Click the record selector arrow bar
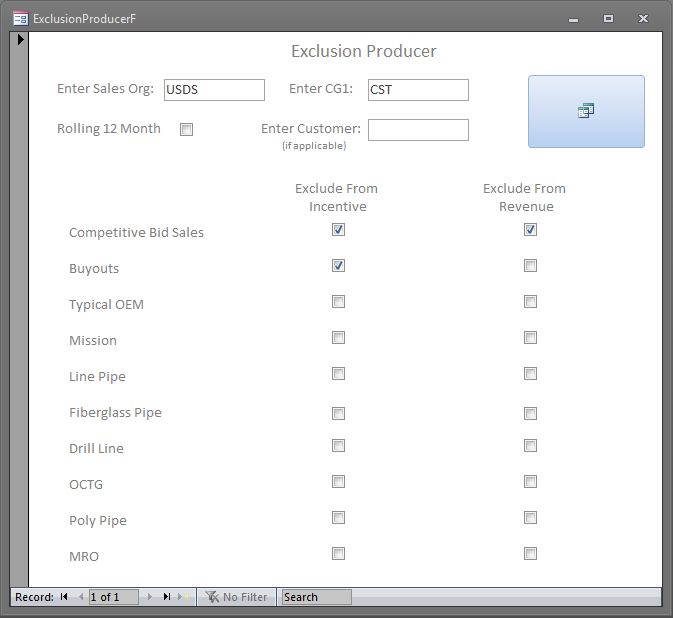This screenshot has width=673, height=618. pyautogui.click(x=19, y=309)
